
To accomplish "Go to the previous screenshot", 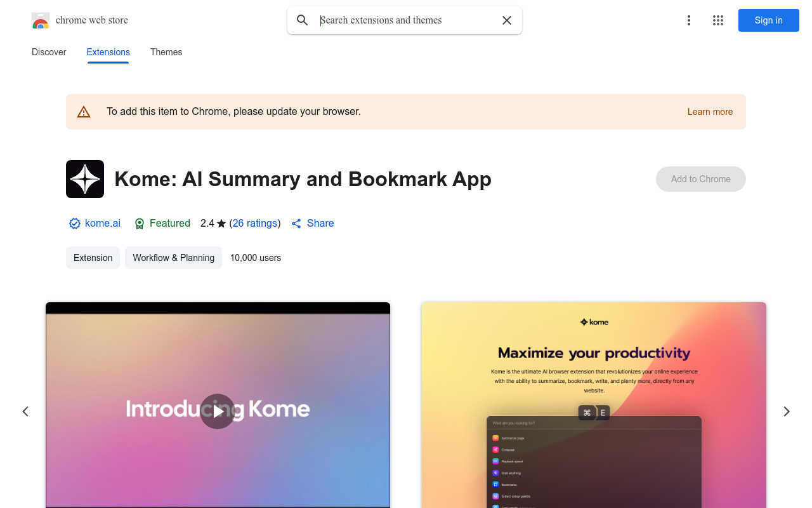I will click(25, 411).
